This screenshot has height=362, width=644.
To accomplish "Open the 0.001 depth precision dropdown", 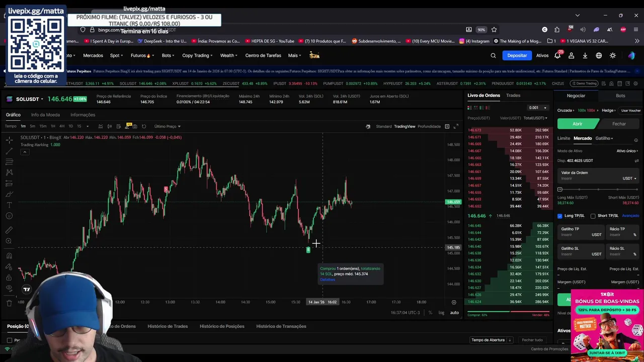I will (x=538, y=108).
